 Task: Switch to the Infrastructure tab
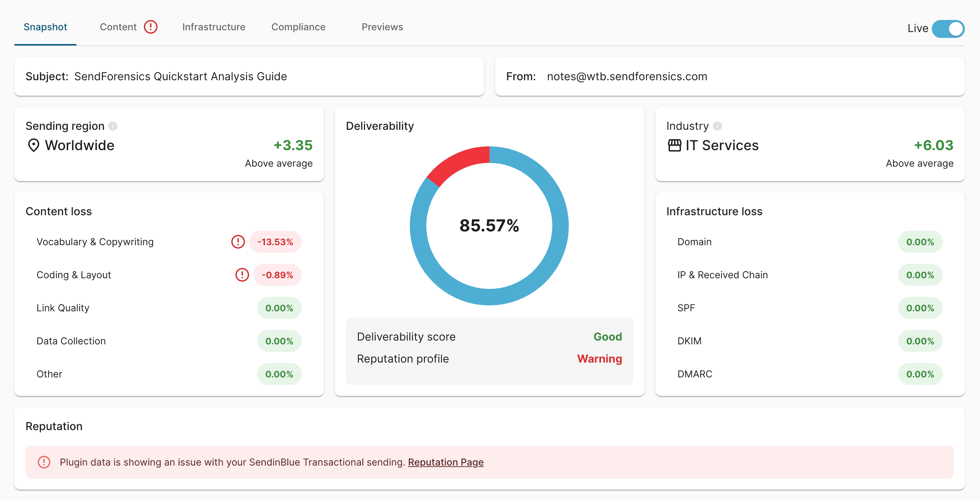point(213,27)
